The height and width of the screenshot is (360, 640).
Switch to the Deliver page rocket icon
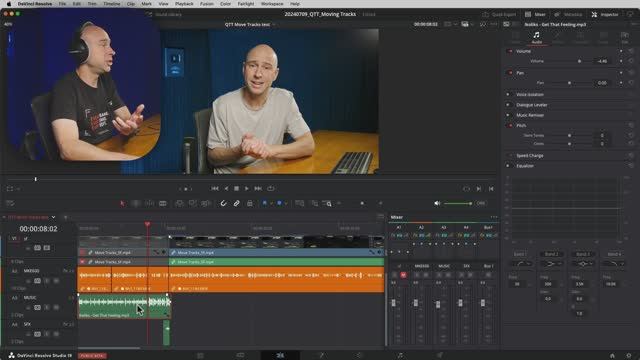coord(440,356)
